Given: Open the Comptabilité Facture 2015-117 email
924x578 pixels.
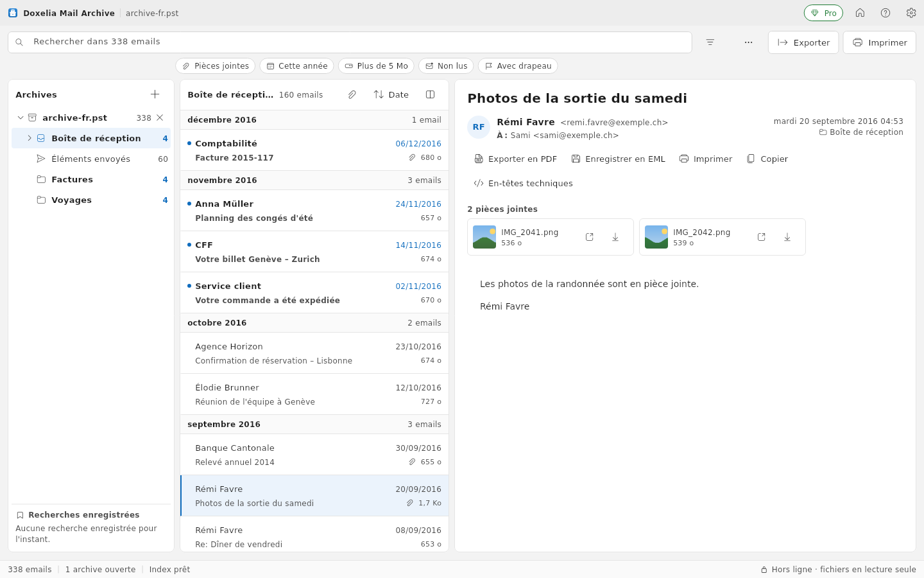Looking at the screenshot, I should coord(314,150).
